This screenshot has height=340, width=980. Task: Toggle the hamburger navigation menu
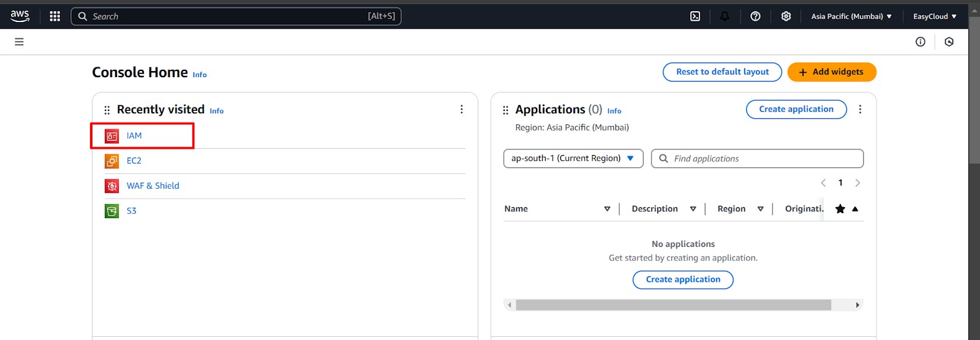tap(19, 42)
